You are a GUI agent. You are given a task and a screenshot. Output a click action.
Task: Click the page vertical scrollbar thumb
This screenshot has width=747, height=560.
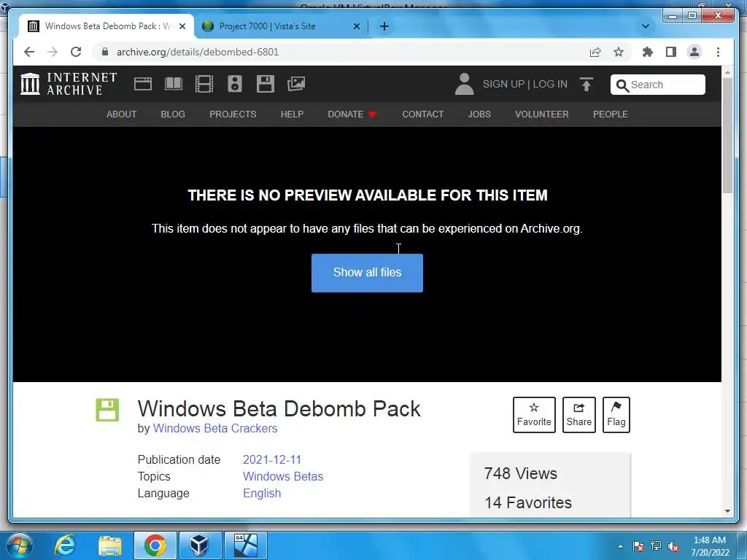[727, 135]
